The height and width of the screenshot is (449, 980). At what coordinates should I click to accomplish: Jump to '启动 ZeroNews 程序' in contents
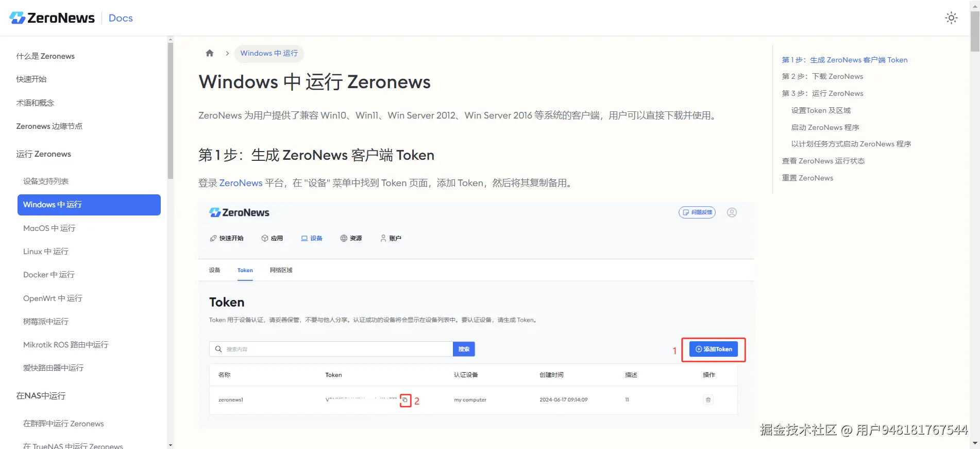tap(825, 127)
